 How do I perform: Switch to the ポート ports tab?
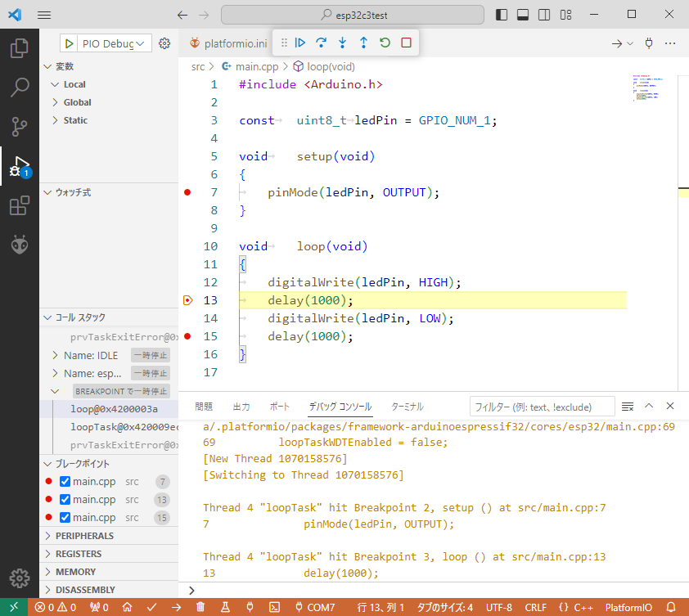280,407
